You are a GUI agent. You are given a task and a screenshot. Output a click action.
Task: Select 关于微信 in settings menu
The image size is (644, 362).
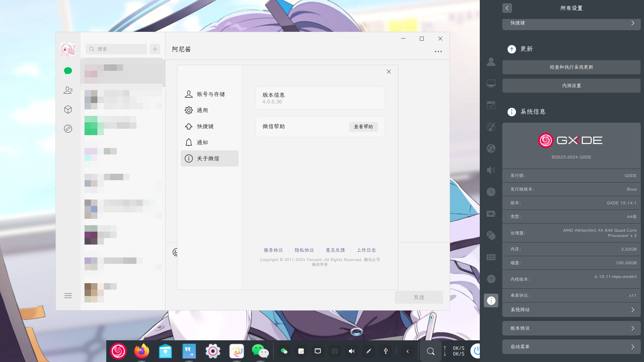(210, 158)
